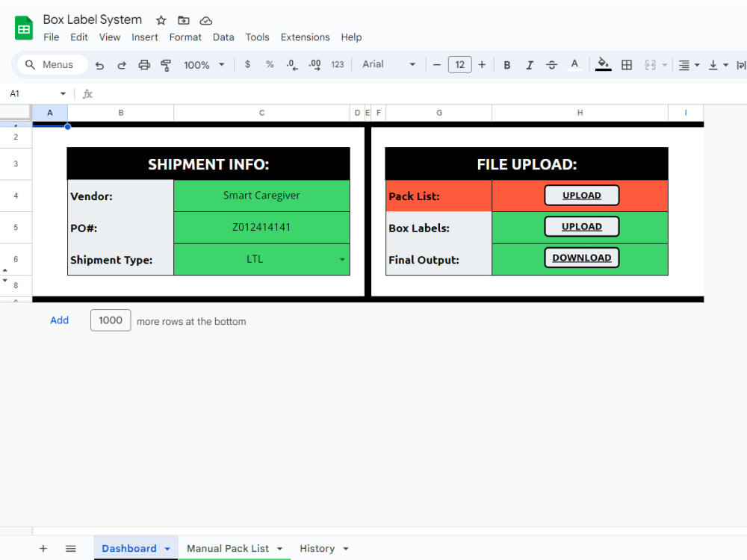Click the Increase decimal places icon
747x560 pixels.
pos(314,65)
